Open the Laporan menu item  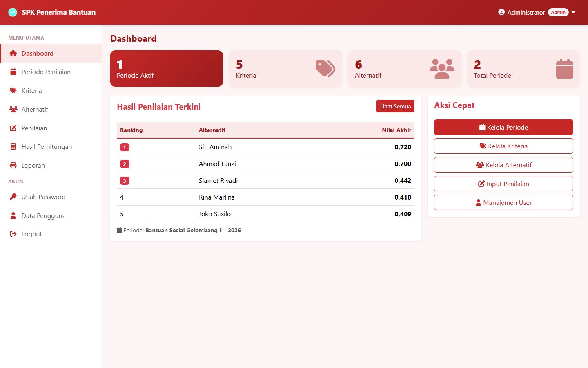click(51, 165)
